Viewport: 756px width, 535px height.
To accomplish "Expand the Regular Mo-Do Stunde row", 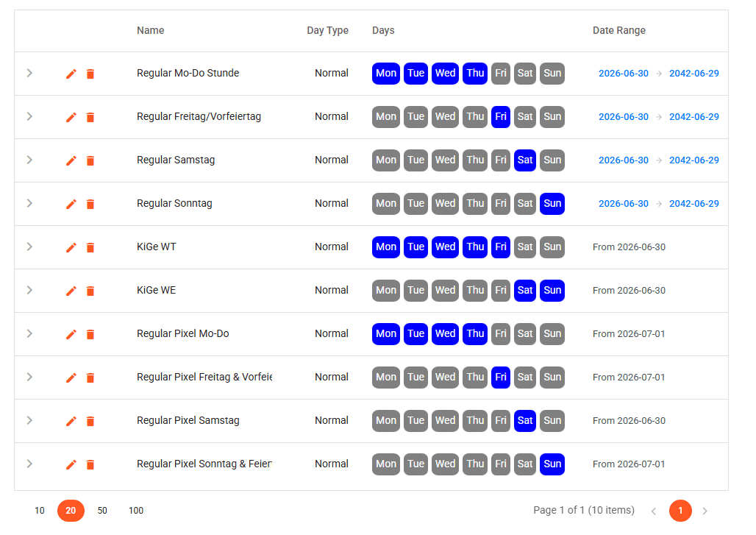I will tap(29, 73).
